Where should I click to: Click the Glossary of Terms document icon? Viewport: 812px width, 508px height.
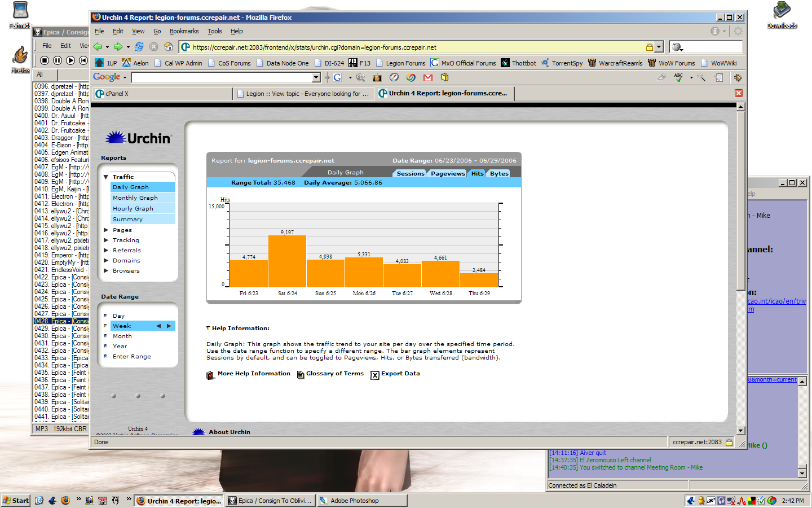[301, 374]
